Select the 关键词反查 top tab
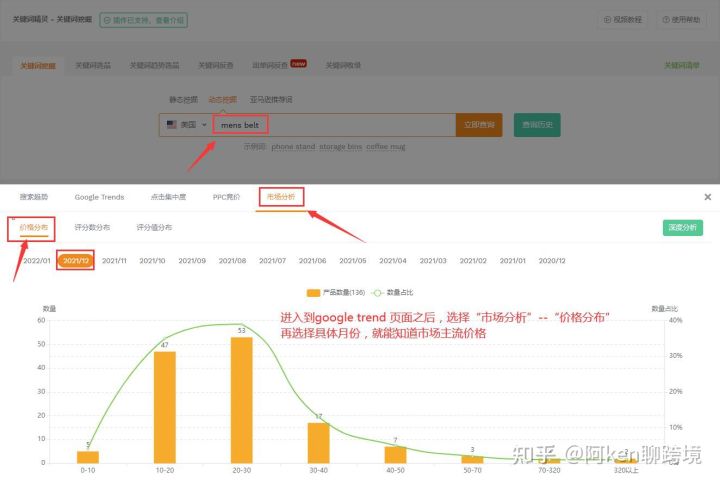Screen dimensions: 720x484 point(215,65)
